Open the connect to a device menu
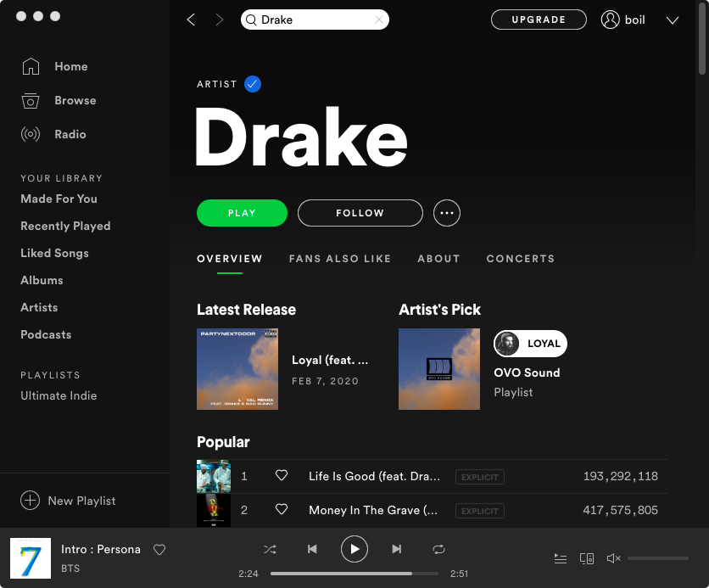Screen dimensions: 709x588 click(x=587, y=558)
